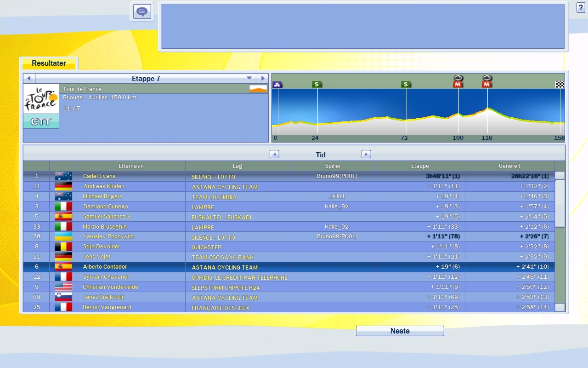Viewport: 588px width, 368px height.
Task: Sort by the Spiller column header
Action: [x=333, y=166]
